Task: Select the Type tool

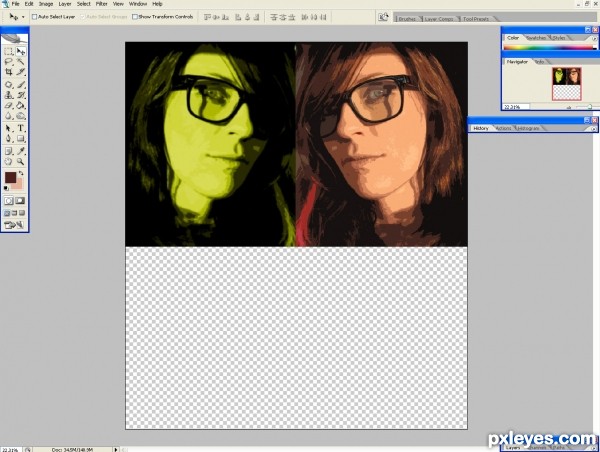Action: (21, 128)
